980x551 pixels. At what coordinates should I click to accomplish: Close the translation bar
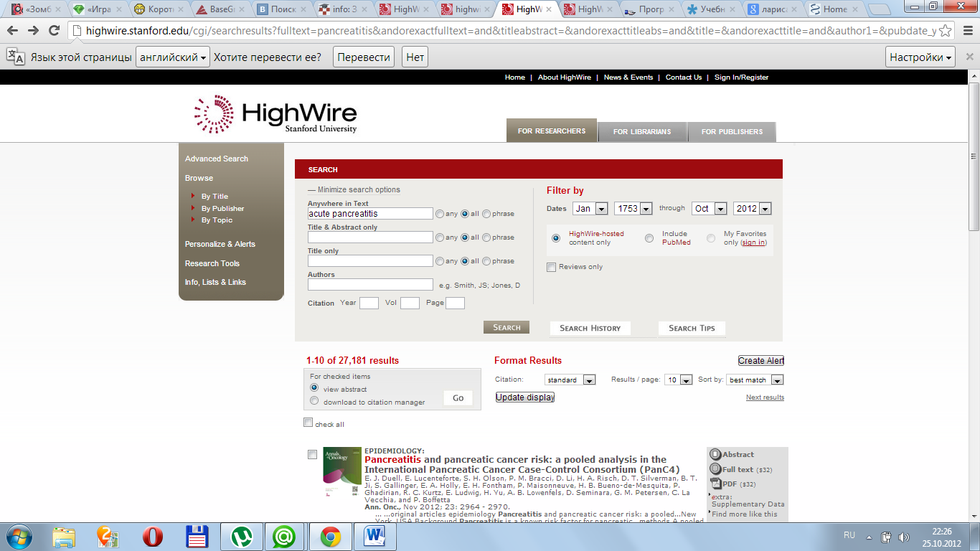tap(969, 57)
